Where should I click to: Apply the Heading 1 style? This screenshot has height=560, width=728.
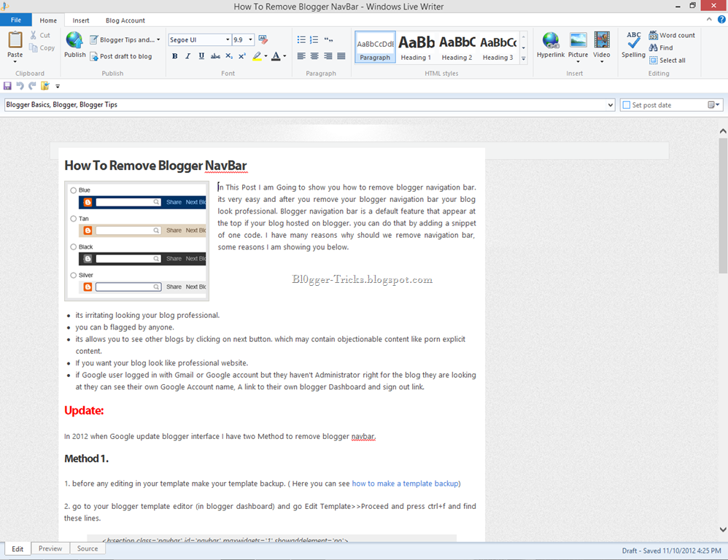coord(416,47)
